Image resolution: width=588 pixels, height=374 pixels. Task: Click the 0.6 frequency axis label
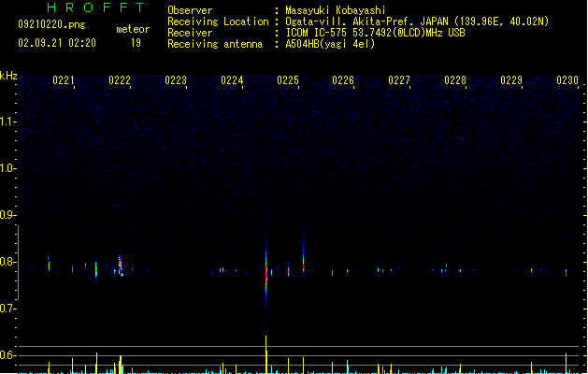tap(7, 355)
